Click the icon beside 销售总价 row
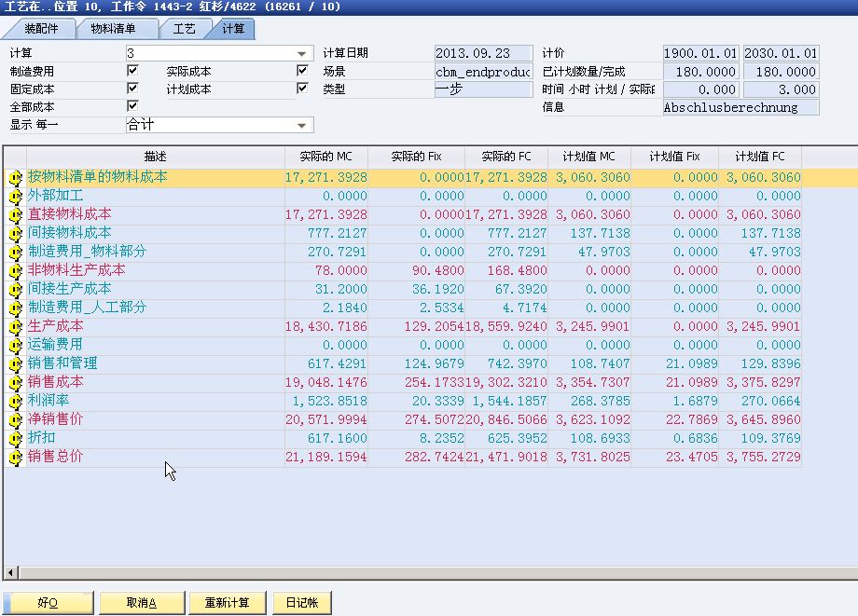858x616 pixels. 15,457
